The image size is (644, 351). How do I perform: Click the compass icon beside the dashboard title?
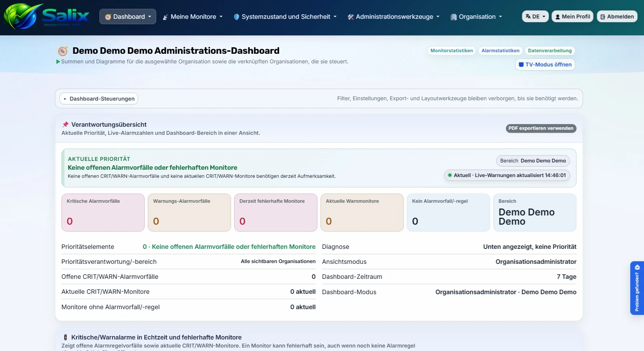[63, 51]
